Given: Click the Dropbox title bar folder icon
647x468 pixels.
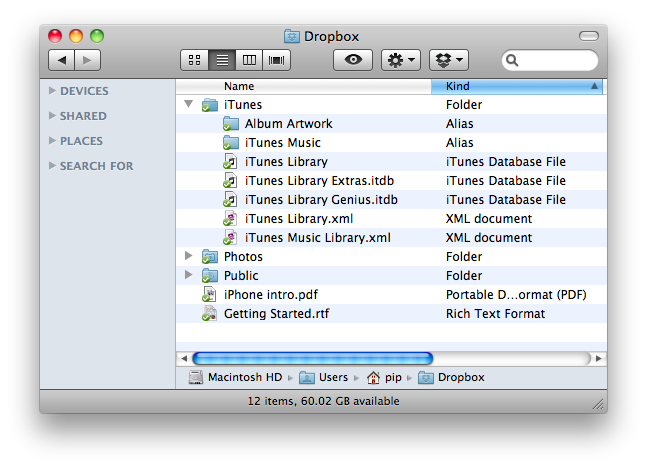Looking at the screenshot, I should [292, 36].
